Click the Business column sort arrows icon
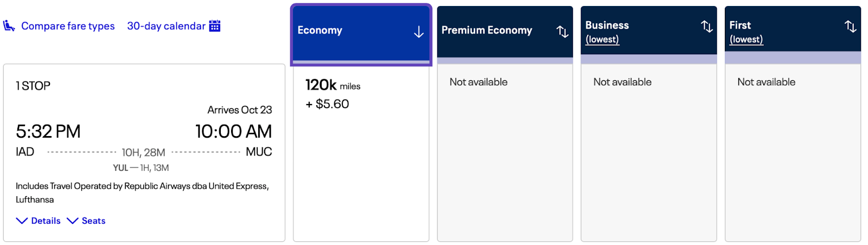The image size is (868, 245). tap(706, 26)
